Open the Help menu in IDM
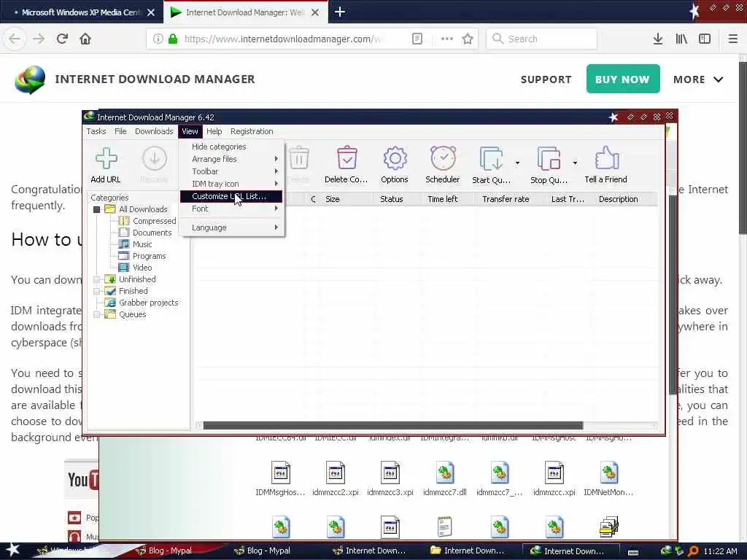 coord(214,131)
